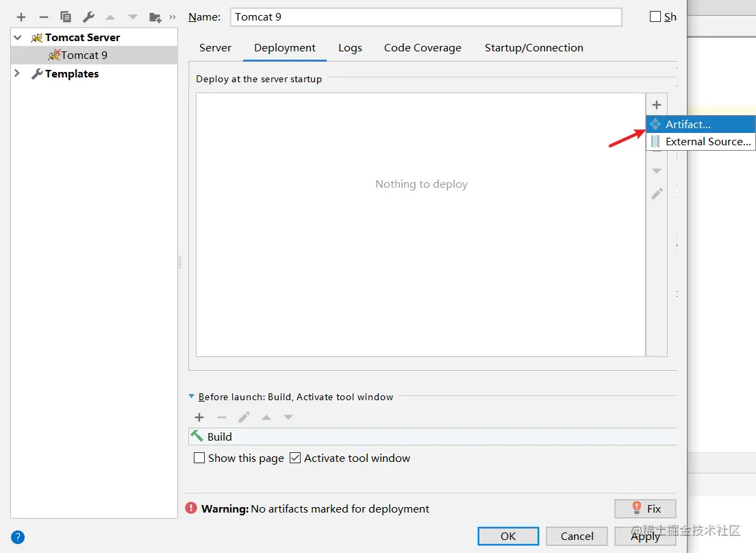Confirm with the OK button
The width and height of the screenshot is (756, 553).
click(508, 536)
